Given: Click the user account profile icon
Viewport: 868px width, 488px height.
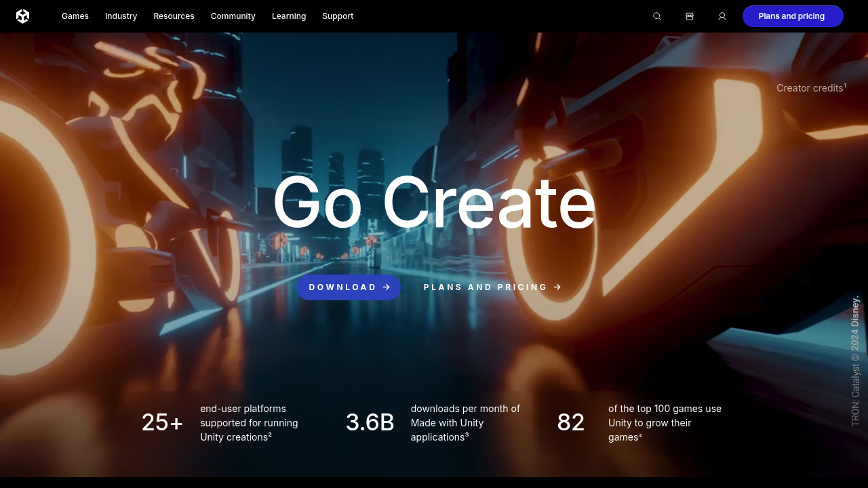Looking at the screenshot, I should 722,16.
